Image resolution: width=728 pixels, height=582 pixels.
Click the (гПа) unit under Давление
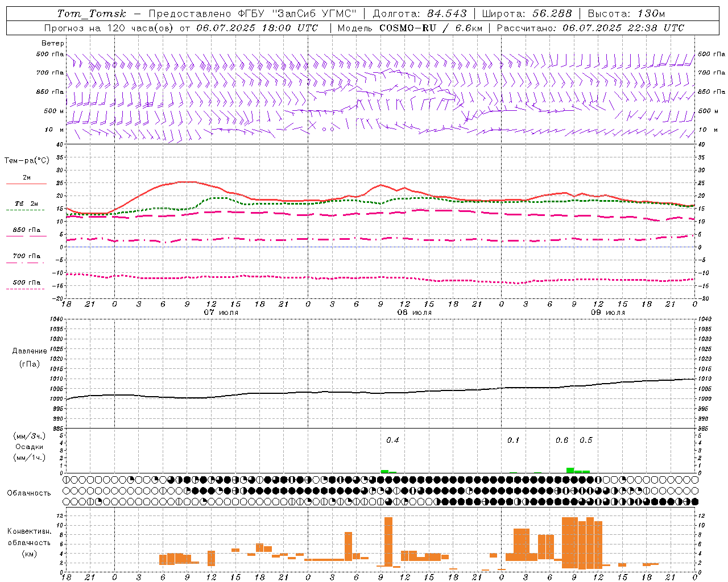(x=30, y=364)
